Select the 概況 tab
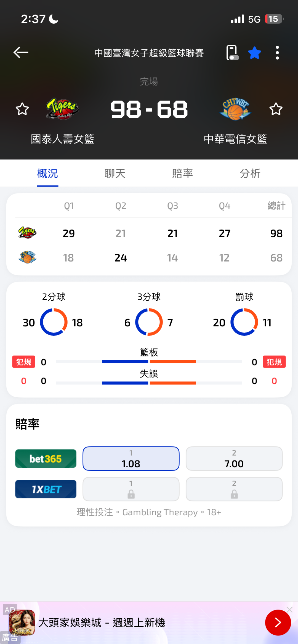 47,174
